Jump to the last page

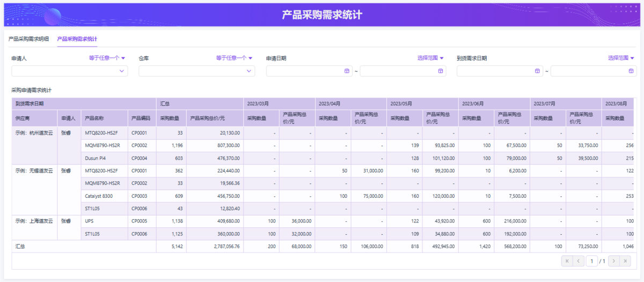click(x=626, y=261)
